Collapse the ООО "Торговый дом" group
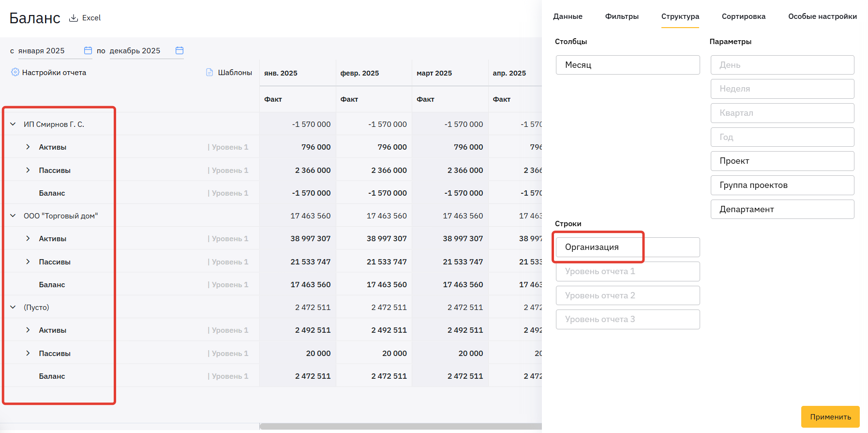This screenshot has height=433, width=868. [x=13, y=216]
